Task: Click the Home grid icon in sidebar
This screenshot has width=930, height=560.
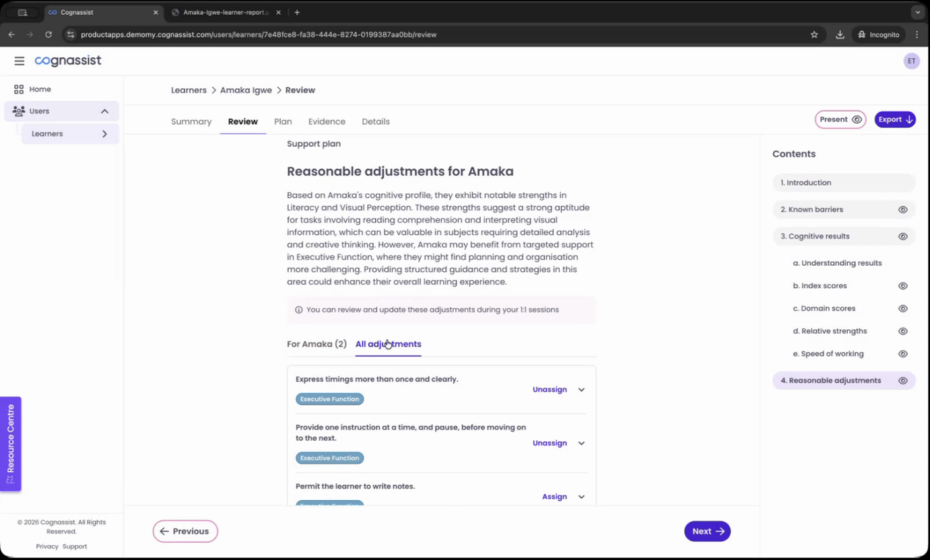Action: click(x=19, y=90)
